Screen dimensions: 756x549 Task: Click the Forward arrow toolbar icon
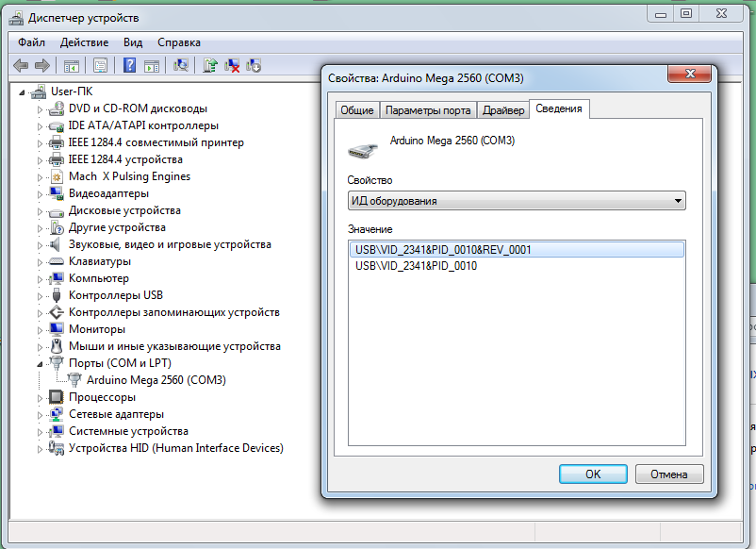(42, 65)
